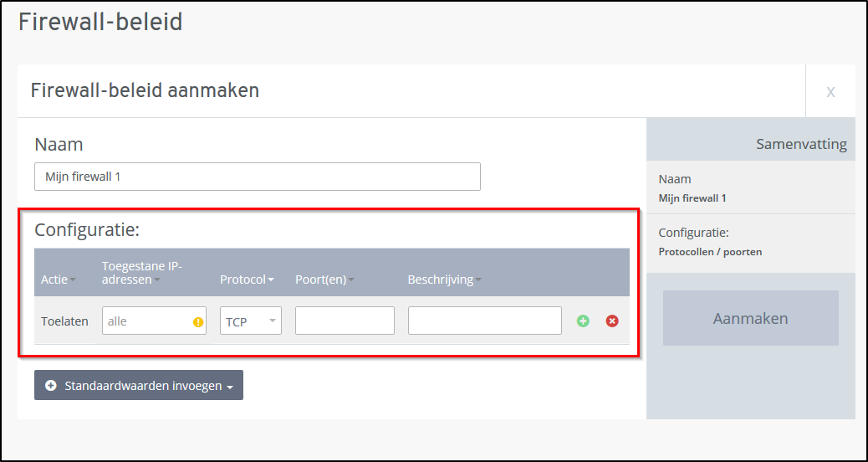Screen dimensions: 868x462
Task: Close the Firewall-beleid aanmaken dialog
Action: coord(830,91)
